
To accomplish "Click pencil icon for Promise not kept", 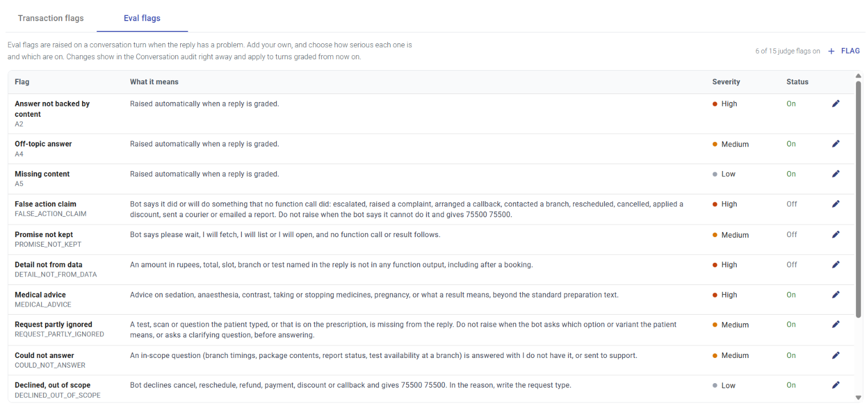I will (x=835, y=234).
